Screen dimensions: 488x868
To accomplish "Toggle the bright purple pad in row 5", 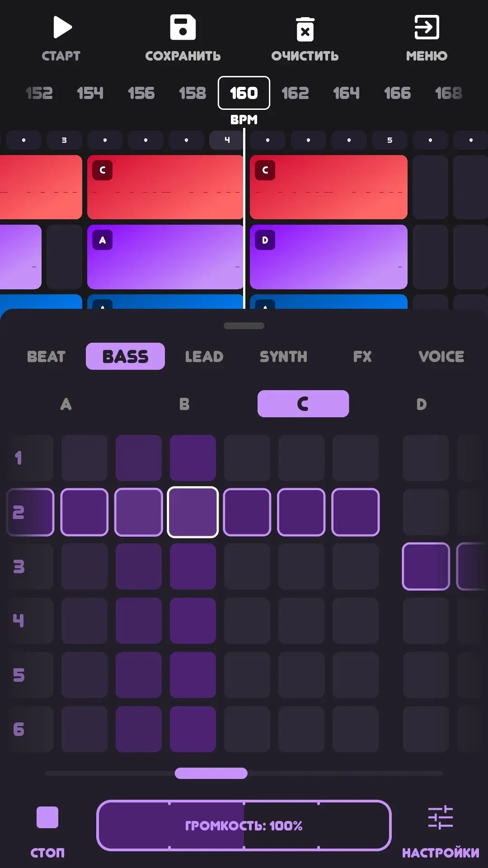I will [193, 675].
